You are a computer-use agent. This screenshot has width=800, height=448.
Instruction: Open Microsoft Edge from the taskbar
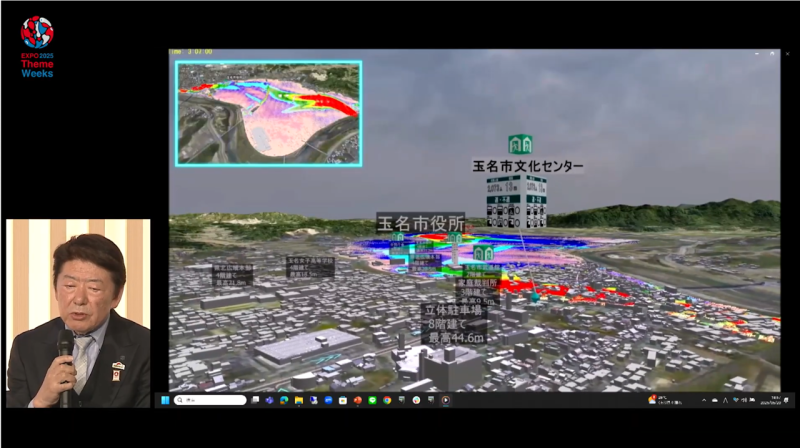pos(284,400)
